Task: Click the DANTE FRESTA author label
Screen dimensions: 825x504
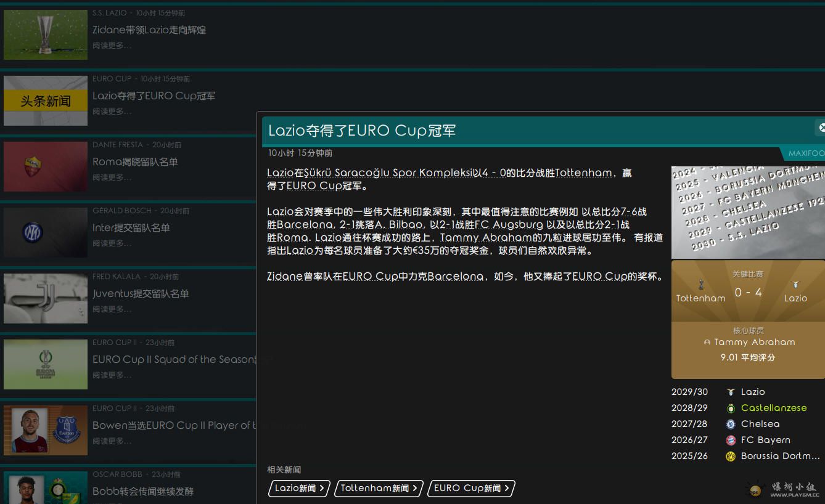Action: [x=118, y=145]
